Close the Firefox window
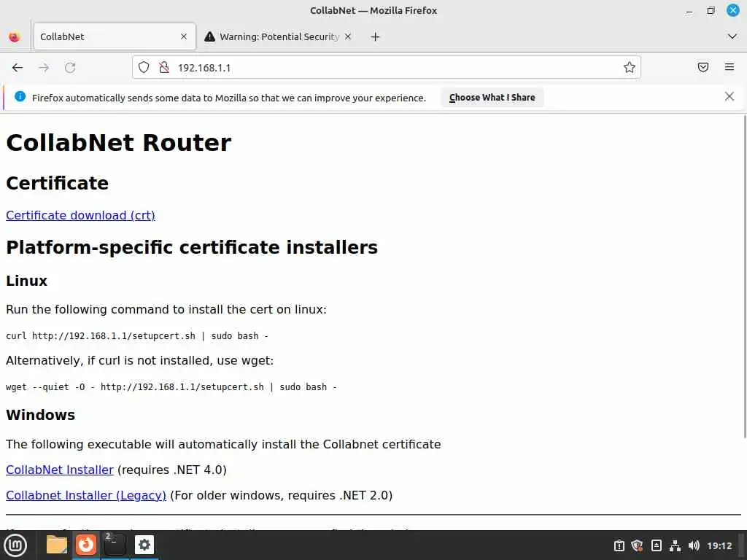 (732, 10)
